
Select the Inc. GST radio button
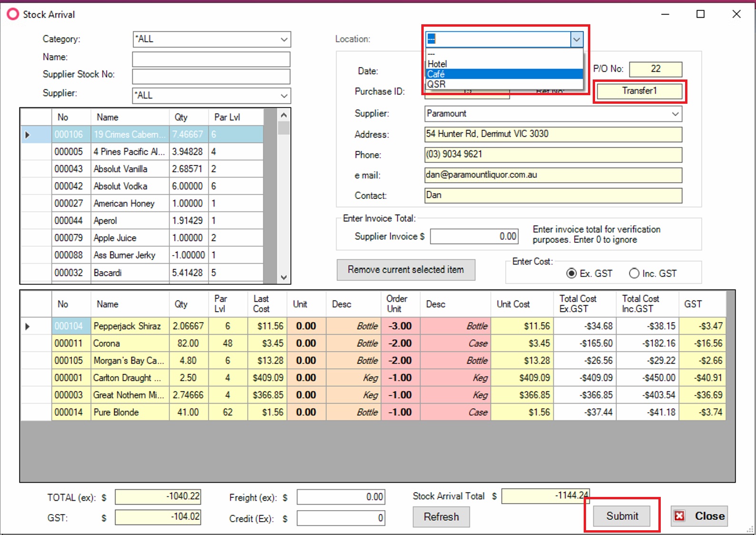tap(634, 273)
